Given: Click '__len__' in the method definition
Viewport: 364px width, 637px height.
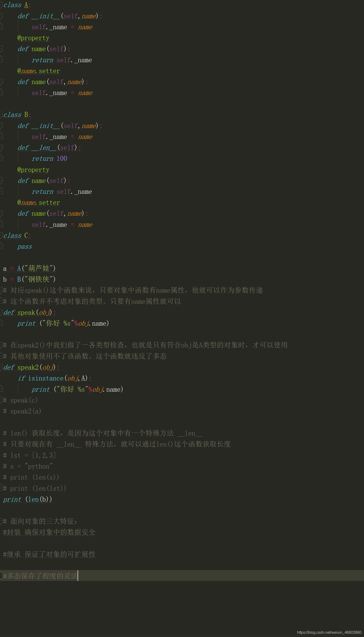Looking at the screenshot, I should (44, 148).
